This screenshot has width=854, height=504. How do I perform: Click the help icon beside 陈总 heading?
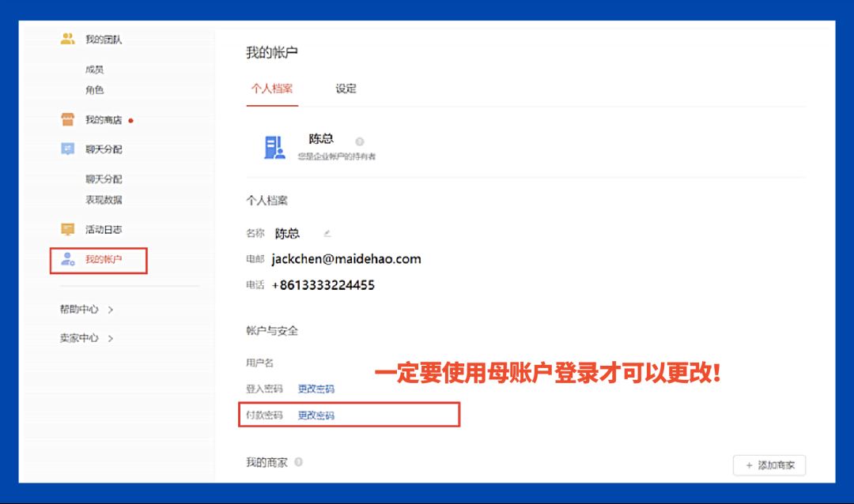click(360, 141)
